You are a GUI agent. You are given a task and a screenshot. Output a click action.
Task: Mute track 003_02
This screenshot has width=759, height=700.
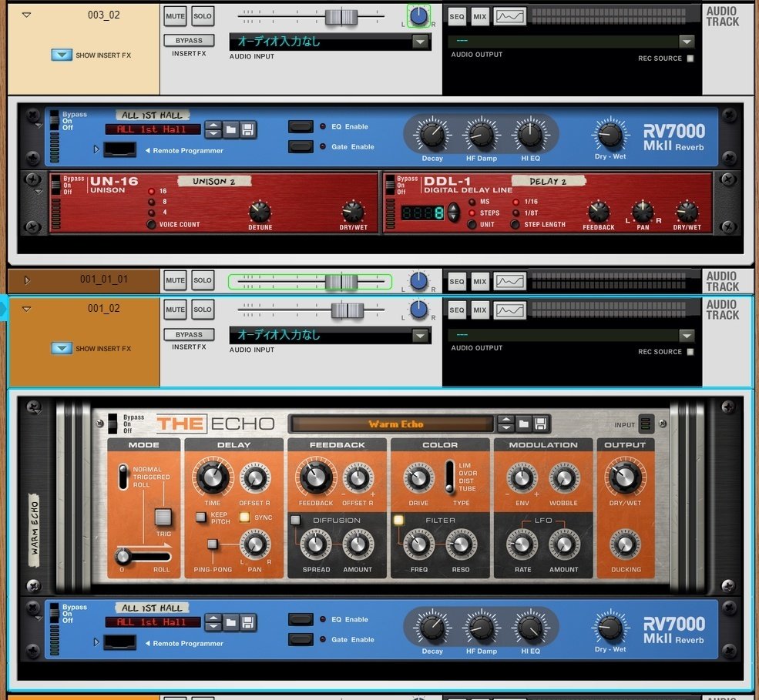pyautogui.click(x=175, y=16)
